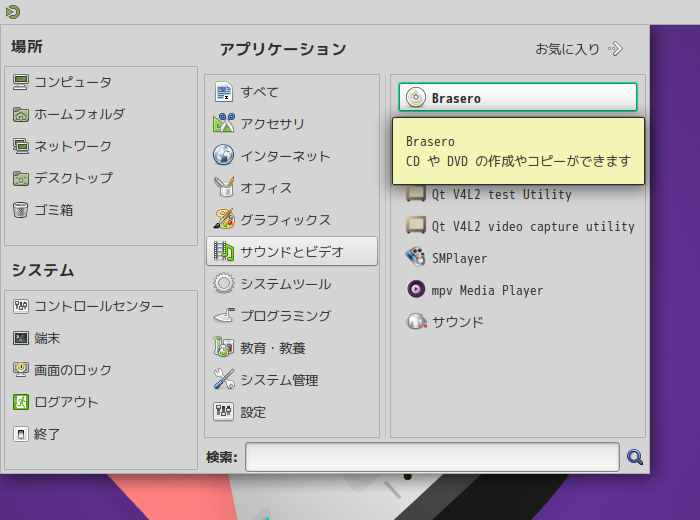Viewport: 700px width, 520px height.
Task: Click the 端末 label text
Action: tap(47, 338)
